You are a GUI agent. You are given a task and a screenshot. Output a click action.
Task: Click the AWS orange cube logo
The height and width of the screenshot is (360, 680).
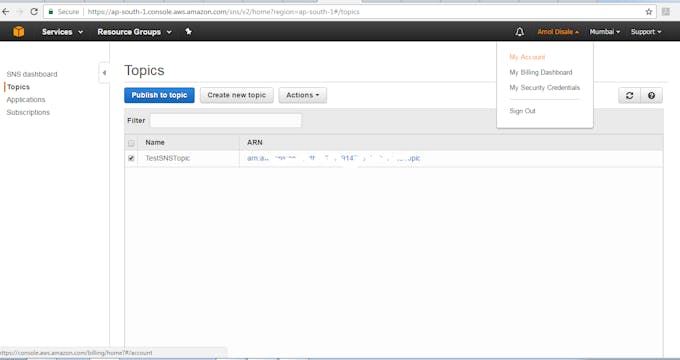[19, 32]
